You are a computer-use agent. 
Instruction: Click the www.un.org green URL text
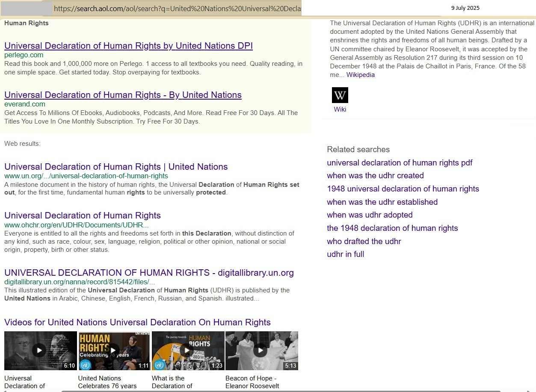point(86,176)
